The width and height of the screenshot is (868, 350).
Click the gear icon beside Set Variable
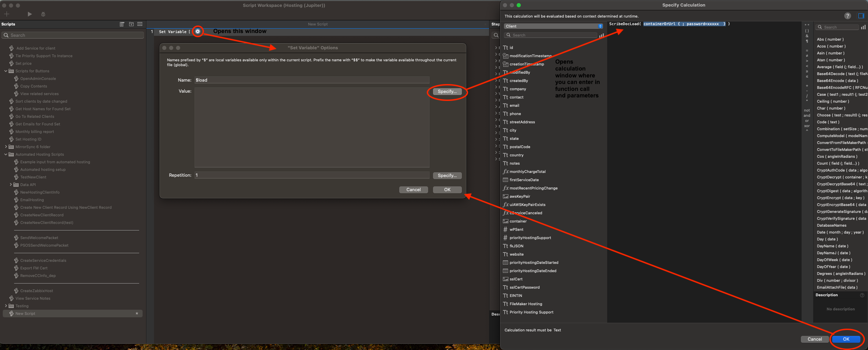(198, 31)
